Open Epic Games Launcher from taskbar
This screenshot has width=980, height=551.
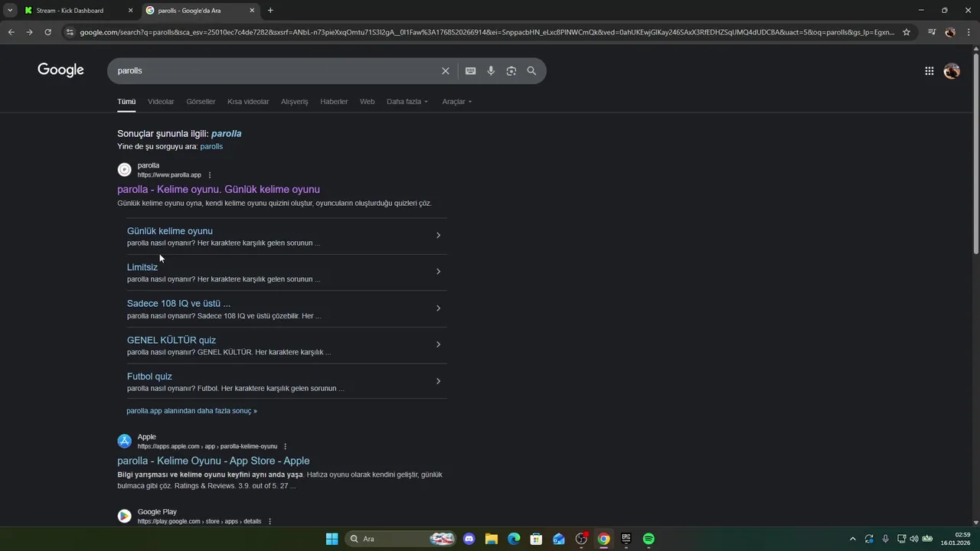click(x=626, y=539)
